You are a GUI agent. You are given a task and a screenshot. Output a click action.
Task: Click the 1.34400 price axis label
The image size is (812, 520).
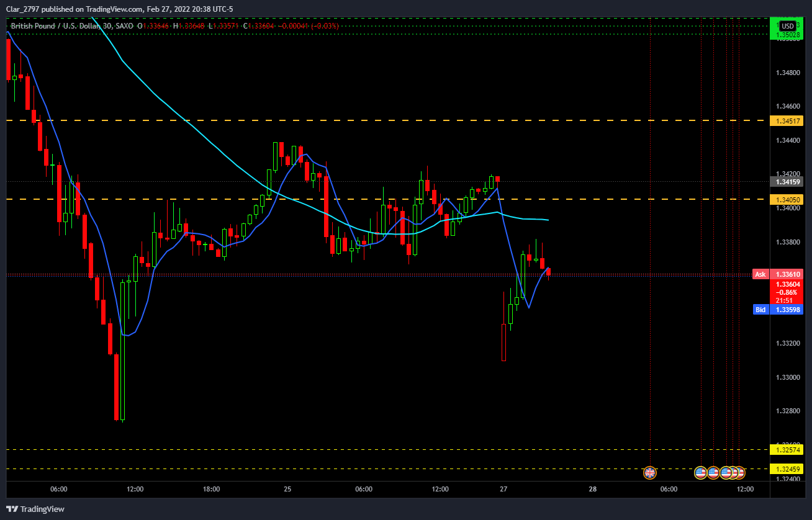pos(787,140)
